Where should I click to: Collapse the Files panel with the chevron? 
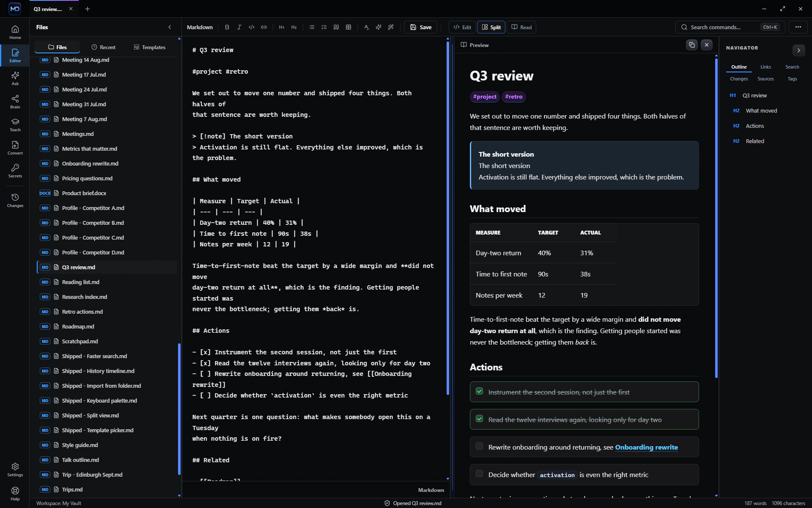[x=170, y=27]
